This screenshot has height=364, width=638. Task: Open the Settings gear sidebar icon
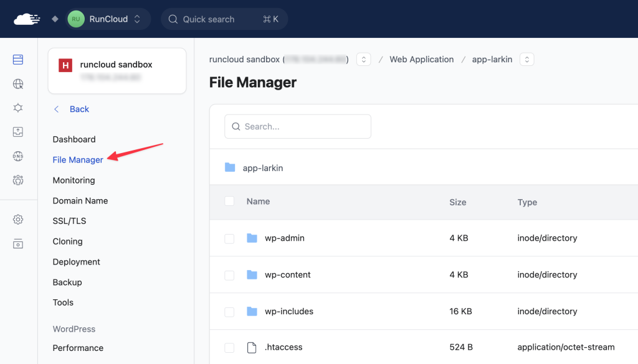pos(18,220)
